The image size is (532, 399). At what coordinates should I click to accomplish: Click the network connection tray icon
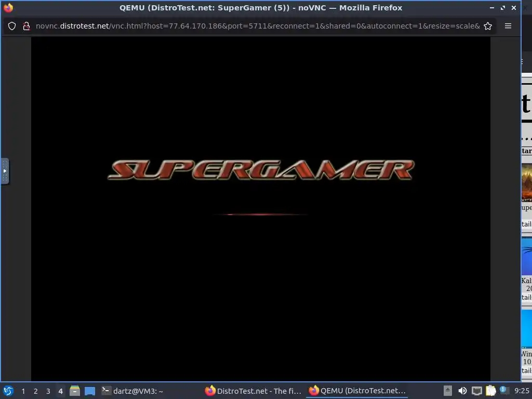(x=477, y=391)
